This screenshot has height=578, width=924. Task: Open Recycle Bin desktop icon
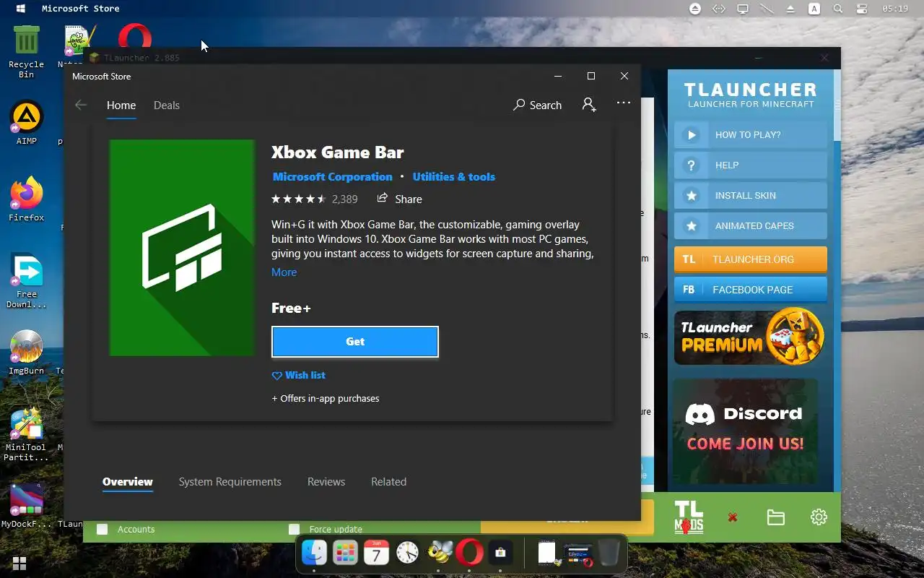click(27, 51)
